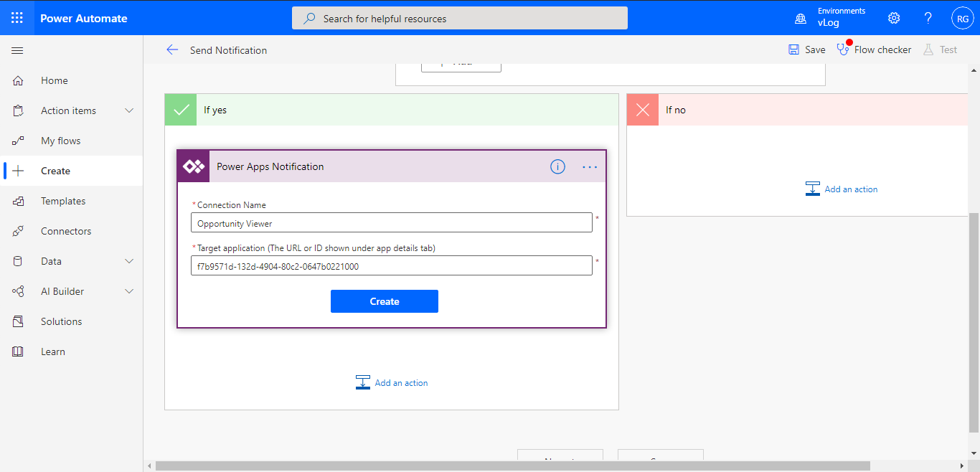This screenshot has width=980, height=472.
Task: Click the Flow checker stethoscope icon
Action: 843,49
